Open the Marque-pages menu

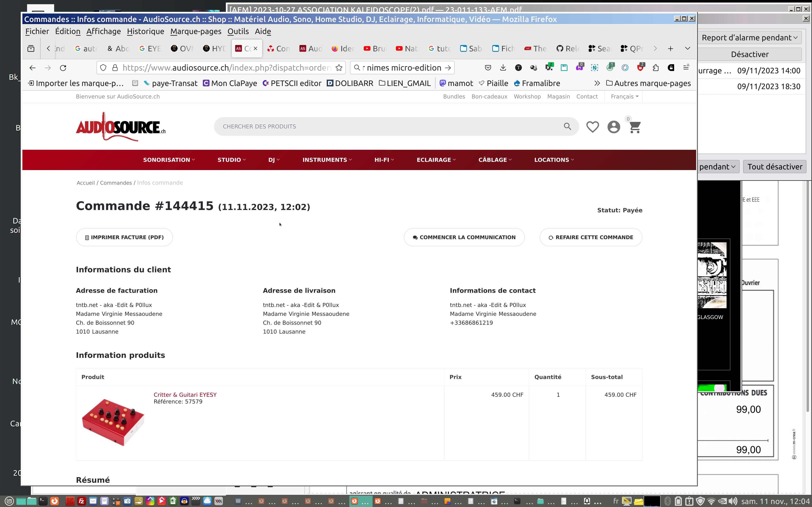(x=196, y=31)
